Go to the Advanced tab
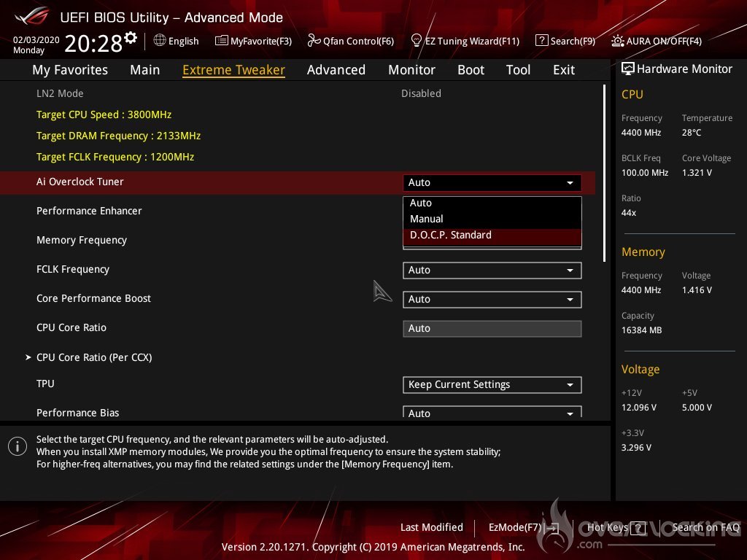The image size is (747, 560). tap(336, 70)
